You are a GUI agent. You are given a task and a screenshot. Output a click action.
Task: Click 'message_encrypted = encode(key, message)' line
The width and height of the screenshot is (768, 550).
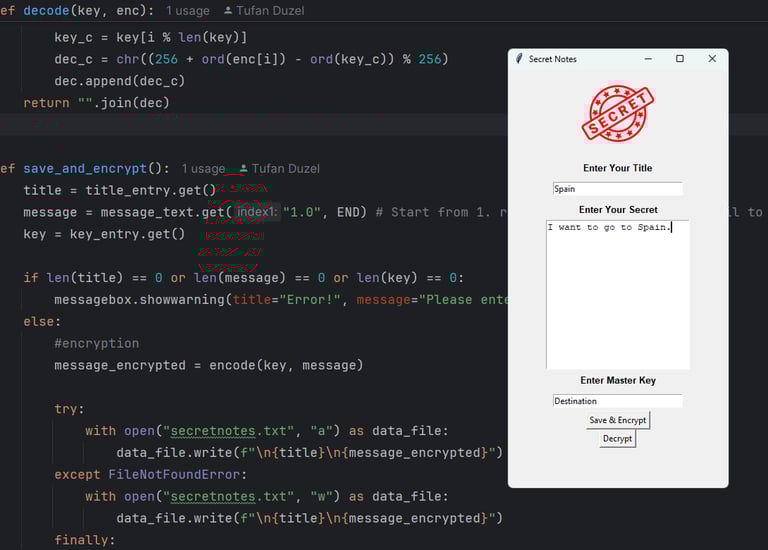209,366
